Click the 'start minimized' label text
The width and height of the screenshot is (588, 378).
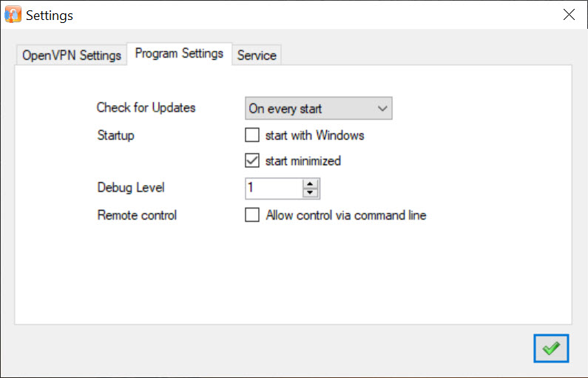click(303, 161)
